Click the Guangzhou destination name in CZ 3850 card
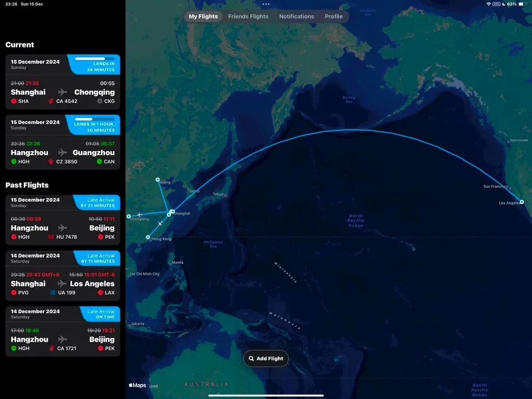 (94, 152)
